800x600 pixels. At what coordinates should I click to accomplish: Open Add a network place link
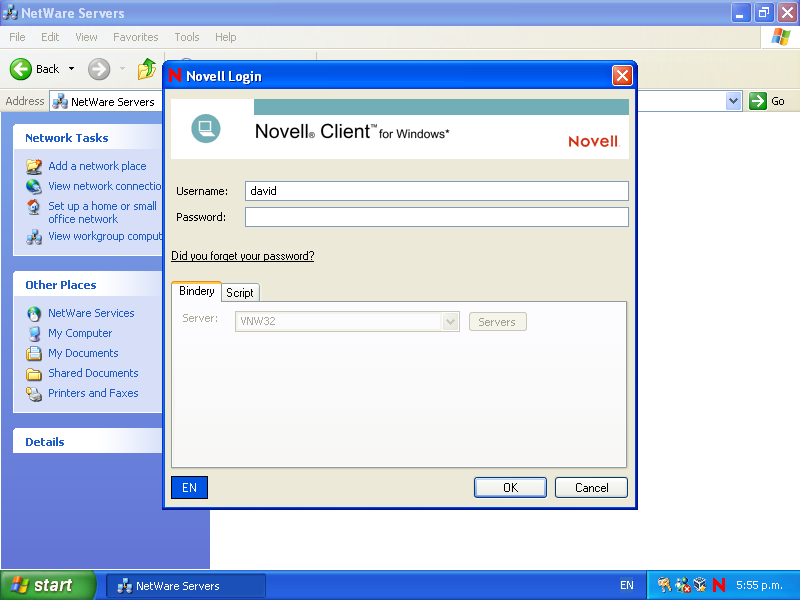[x=97, y=166]
